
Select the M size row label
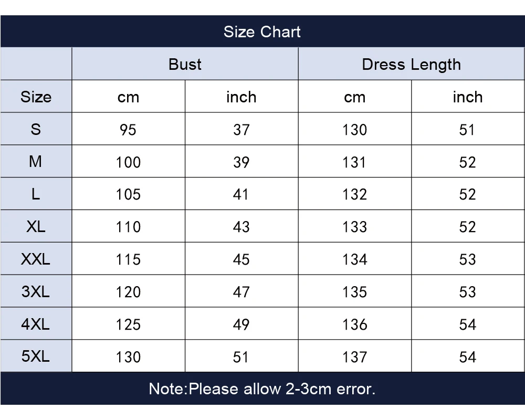36,162
